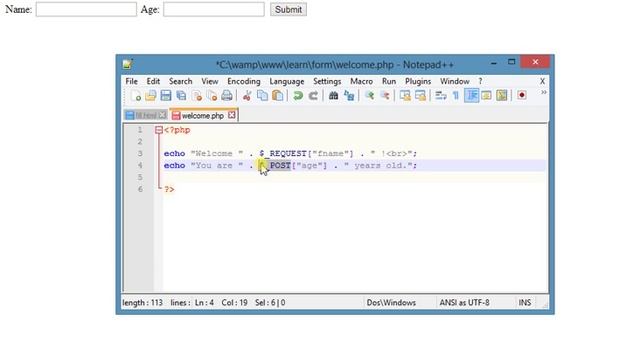Click the Close document toolbar icon
Screen dimensions: 640x360
pyautogui.click(x=197, y=96)
